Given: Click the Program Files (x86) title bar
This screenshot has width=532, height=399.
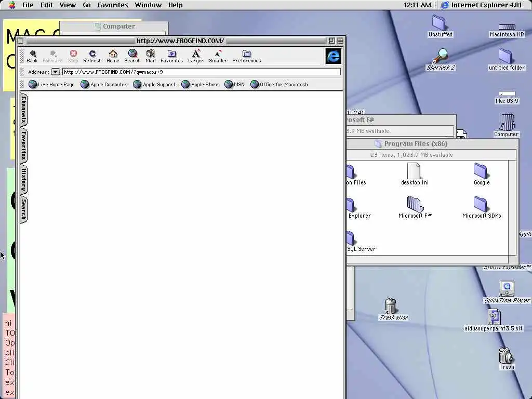Looking at the screenshot, I should [x=433, y=144].
